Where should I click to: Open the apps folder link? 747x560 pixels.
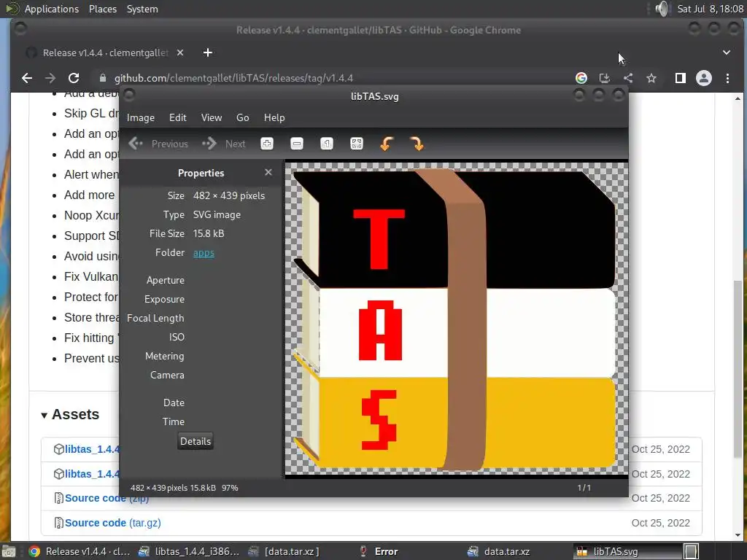coord(204,253)
